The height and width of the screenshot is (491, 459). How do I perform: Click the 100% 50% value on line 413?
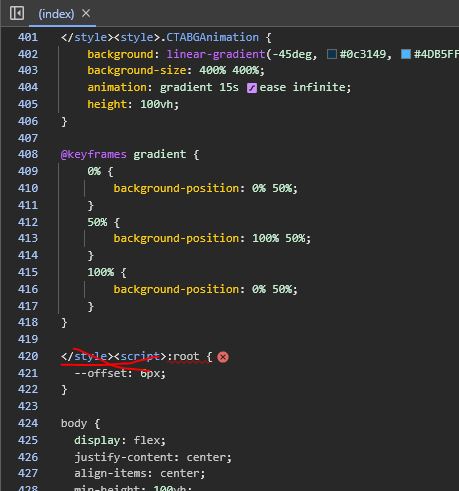click(x=279, y=238)
